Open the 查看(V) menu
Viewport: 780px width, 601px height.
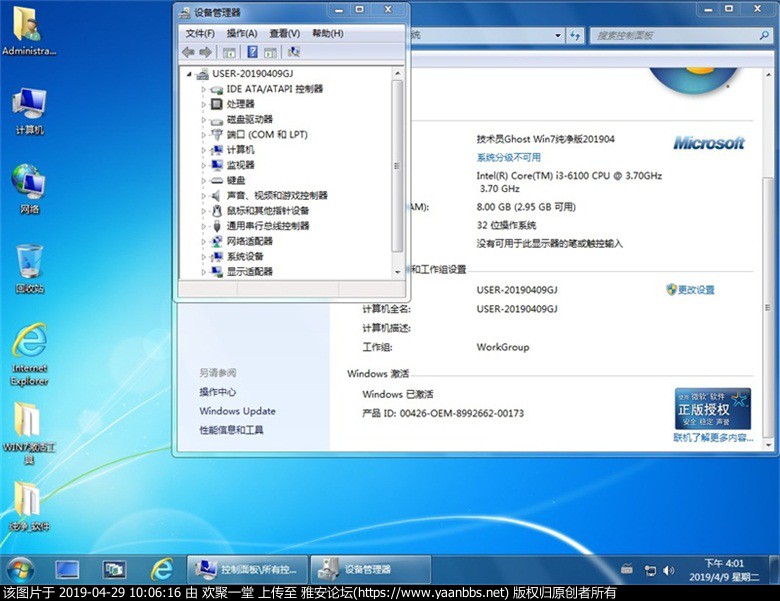(285, 33)
